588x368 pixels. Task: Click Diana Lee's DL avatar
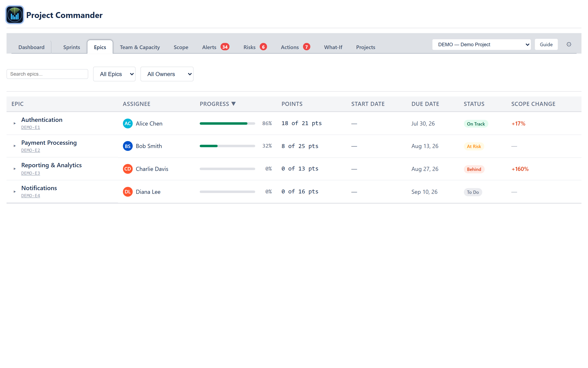128,192
